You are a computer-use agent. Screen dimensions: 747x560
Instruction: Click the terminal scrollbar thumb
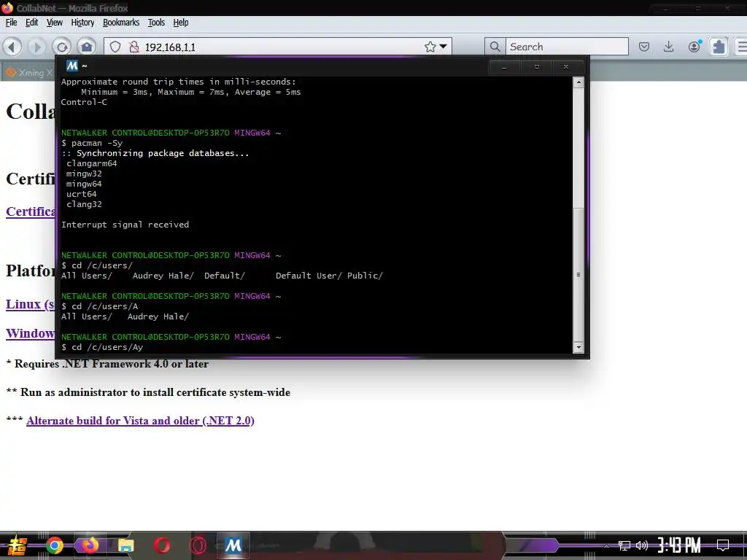pyautogui.click(x=578, y=274)
